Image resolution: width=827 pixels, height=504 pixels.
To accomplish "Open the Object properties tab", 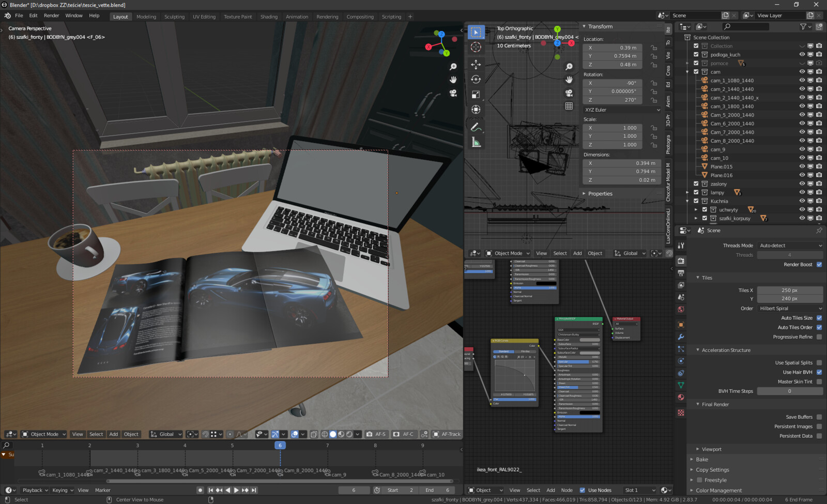I will point(681,325).
